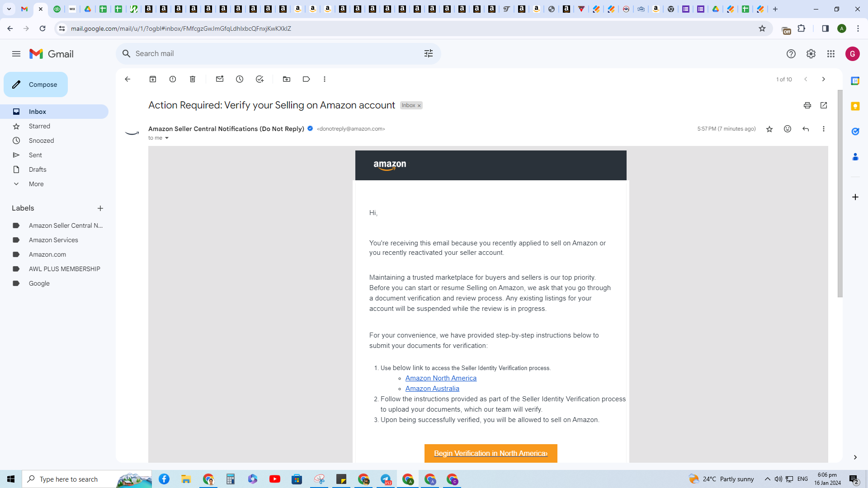Archive this email

click(x=153, y=79)
